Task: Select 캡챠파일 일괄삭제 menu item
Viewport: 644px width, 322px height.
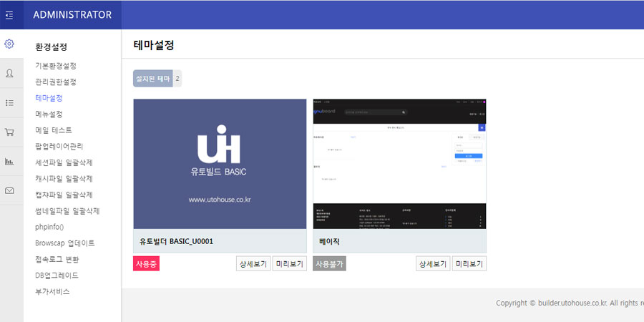Action: pos(64,195)
